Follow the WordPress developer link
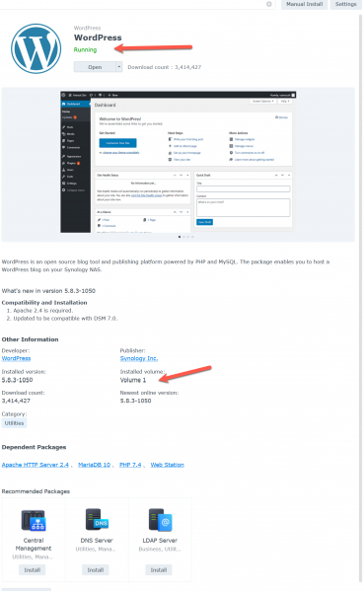The height and width of the screenshot is (592, 364). tap(16, 358)
